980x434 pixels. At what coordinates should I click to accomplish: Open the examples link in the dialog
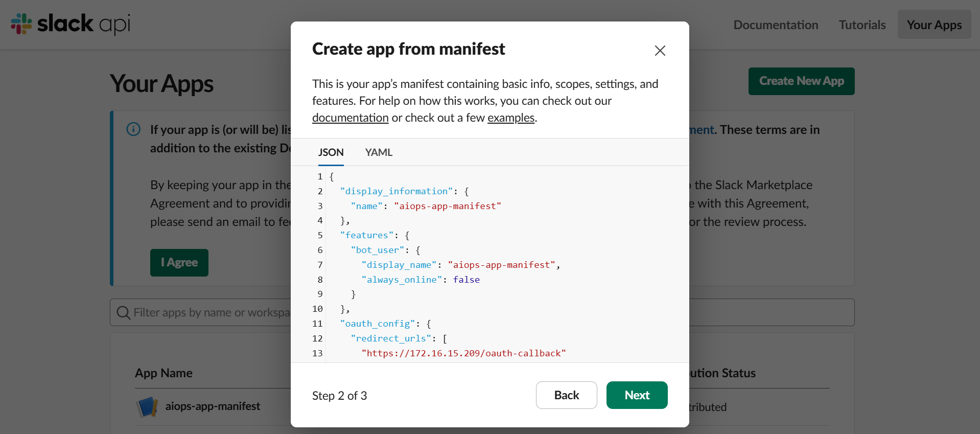pos(510,118)
